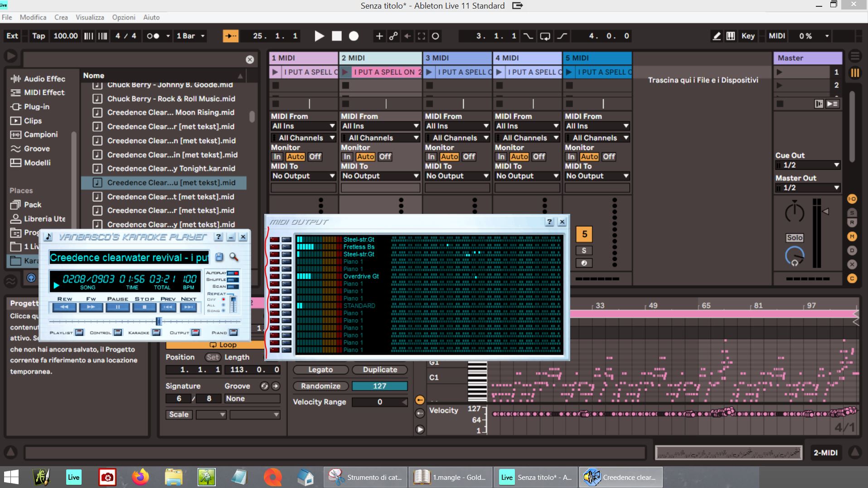The image size is (868, 488).
Task: Click Legato button in clip view
Action: (320, 370)
